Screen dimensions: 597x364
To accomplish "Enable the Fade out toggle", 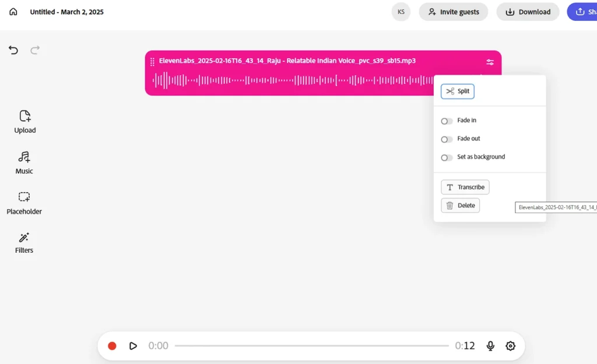I will tap(447, 139).
